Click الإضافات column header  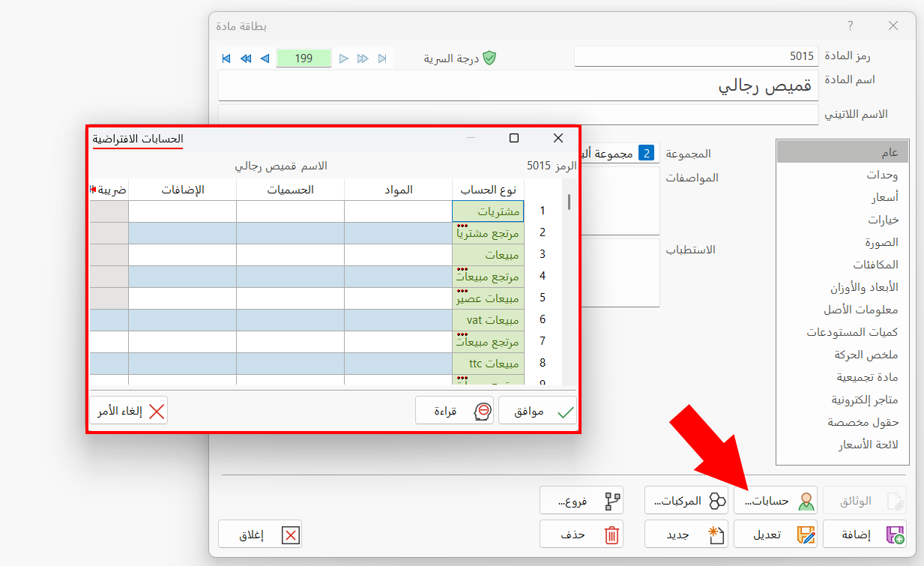pos(183,190)
